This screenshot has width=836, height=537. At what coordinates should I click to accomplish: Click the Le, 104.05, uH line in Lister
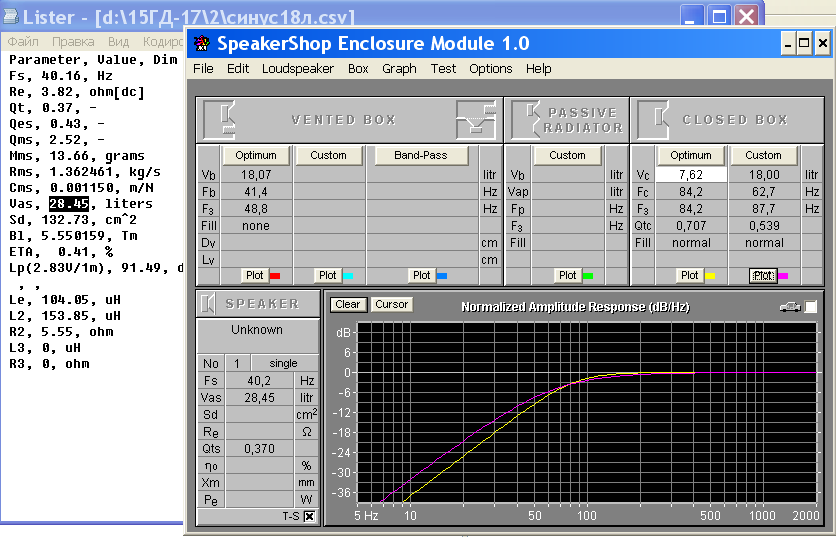pyautogui.click(x=65, y=300)
